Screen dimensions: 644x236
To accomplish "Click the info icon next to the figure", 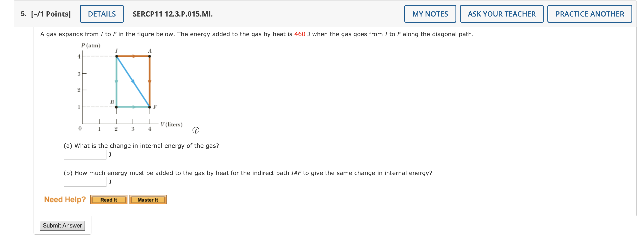I will tap(196, 130).
